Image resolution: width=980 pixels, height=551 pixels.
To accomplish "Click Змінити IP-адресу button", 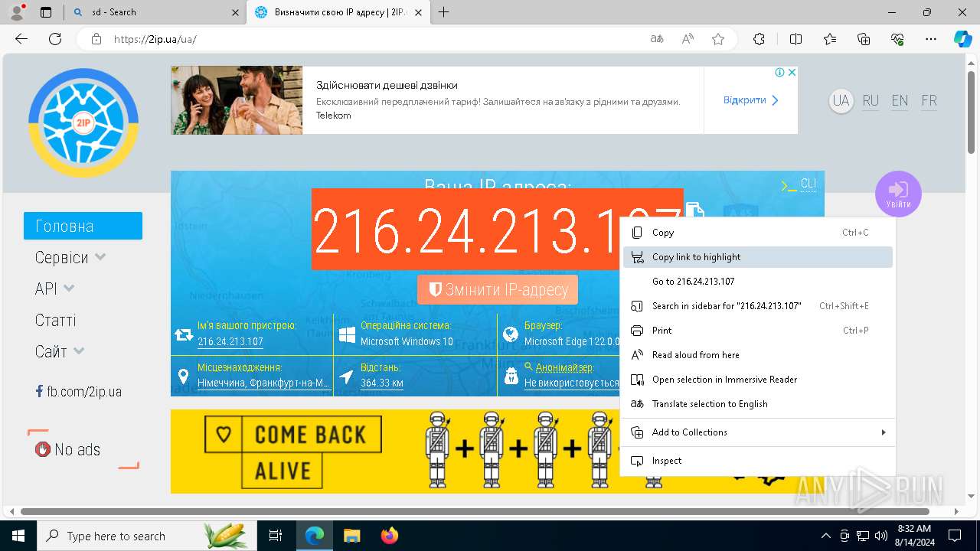I will pyautogui.click(x=498, y=290).
